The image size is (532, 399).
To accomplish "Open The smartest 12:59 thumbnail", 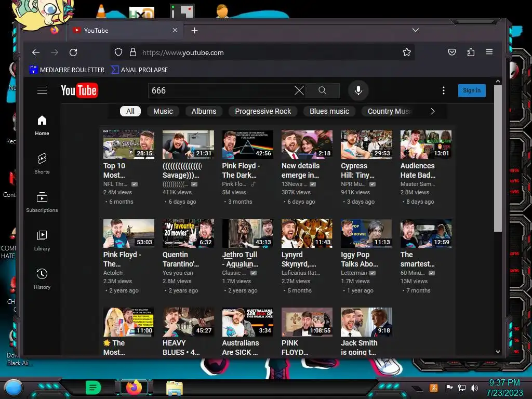I will pyautogui.click(x=426, y=233).
